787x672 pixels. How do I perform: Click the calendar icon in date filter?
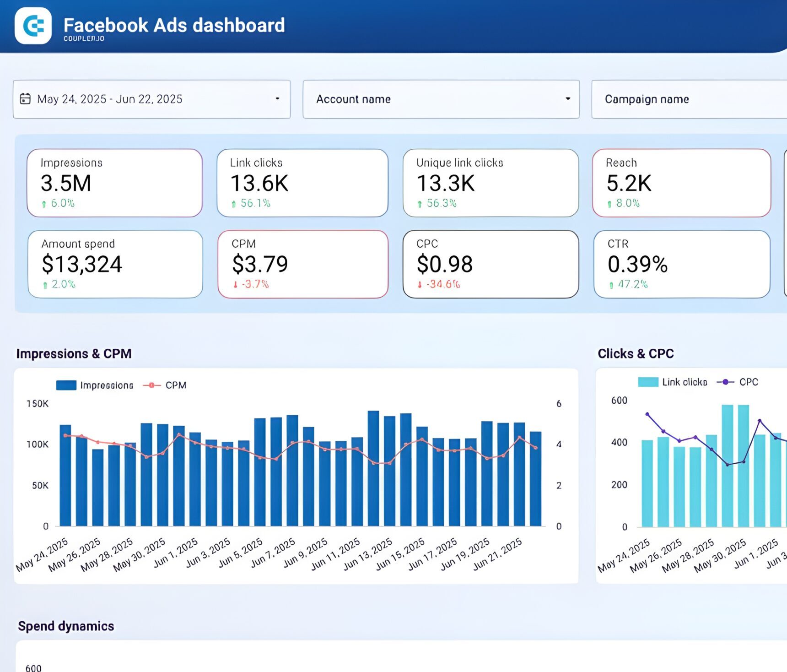pos(25,99)
